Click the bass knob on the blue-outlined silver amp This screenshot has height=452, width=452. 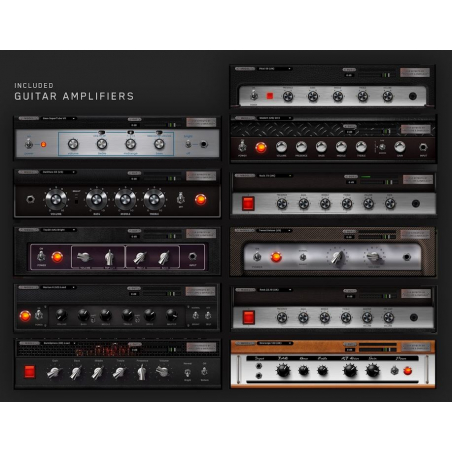coord(159,144)
